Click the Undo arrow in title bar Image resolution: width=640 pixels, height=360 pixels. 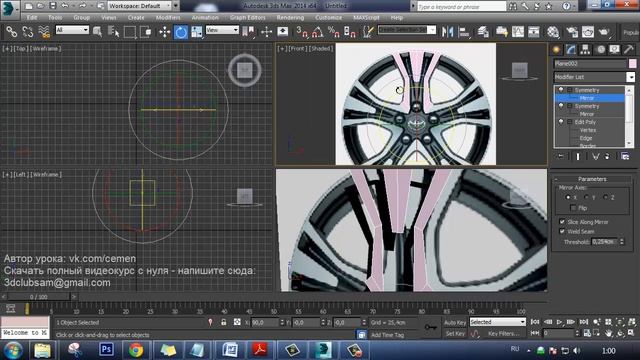coord(64,6)
